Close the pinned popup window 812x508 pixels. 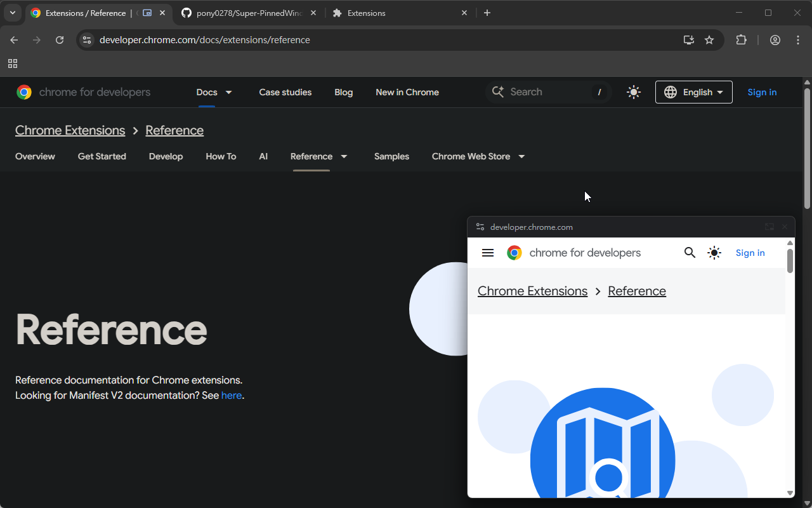(785, 227)
